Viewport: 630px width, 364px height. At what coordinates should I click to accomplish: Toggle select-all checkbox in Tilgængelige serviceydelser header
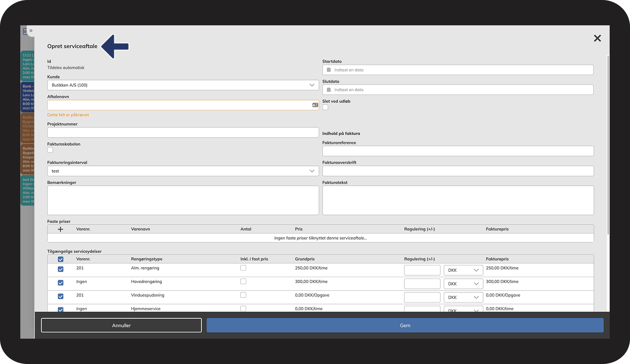click(x=61, y=259)
